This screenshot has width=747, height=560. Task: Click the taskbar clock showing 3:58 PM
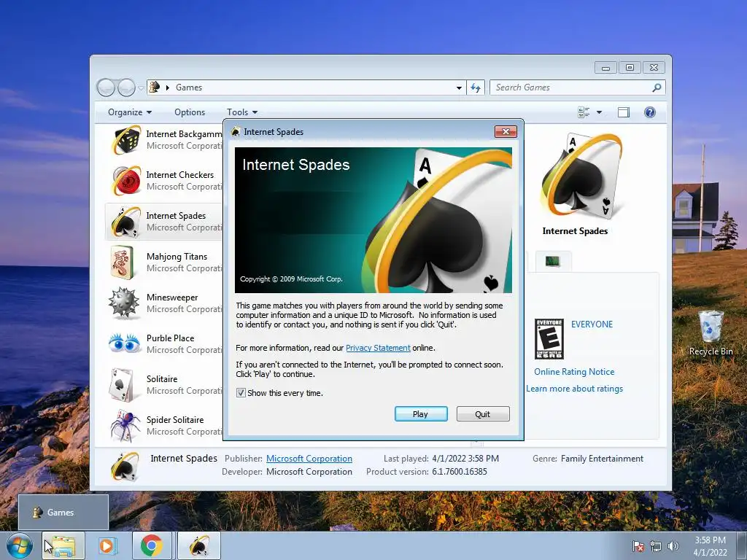[710, 546]
